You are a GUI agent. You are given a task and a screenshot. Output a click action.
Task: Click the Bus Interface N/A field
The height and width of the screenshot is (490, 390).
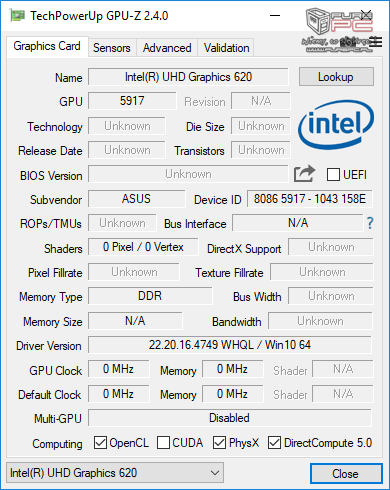(x=298, y=223)
